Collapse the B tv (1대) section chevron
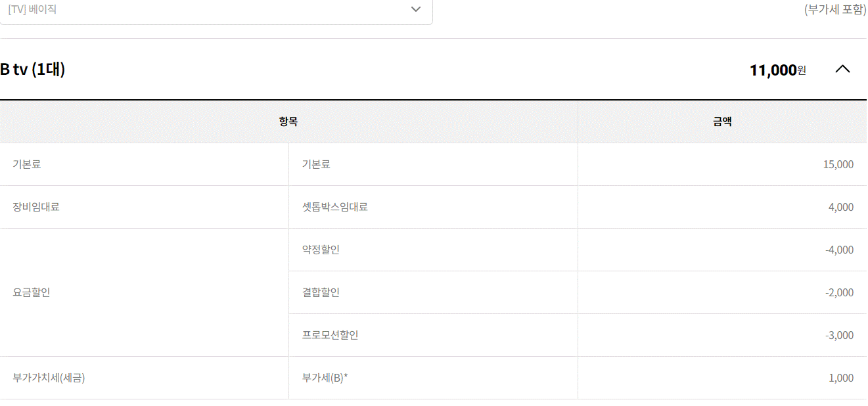868x406 pixels. pos(842,69)
